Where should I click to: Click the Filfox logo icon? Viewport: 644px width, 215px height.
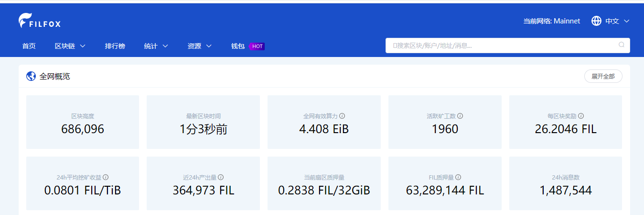point(25,20)
